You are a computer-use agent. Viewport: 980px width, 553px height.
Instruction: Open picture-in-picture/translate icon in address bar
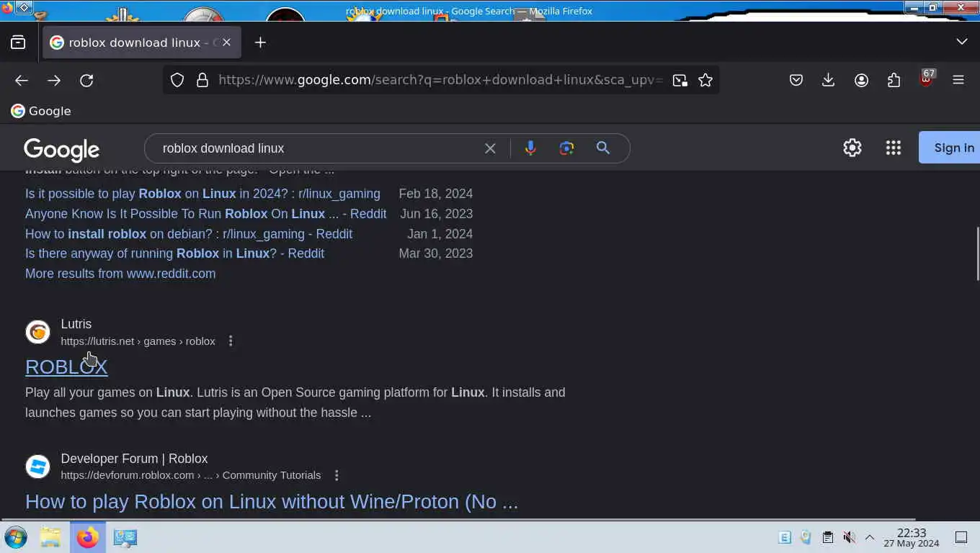680,80
